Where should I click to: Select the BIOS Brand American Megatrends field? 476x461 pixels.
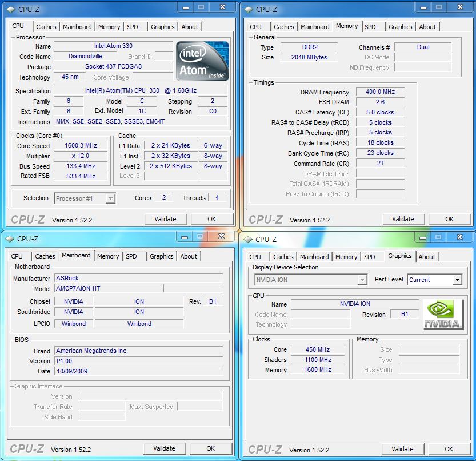coord(138,351)
